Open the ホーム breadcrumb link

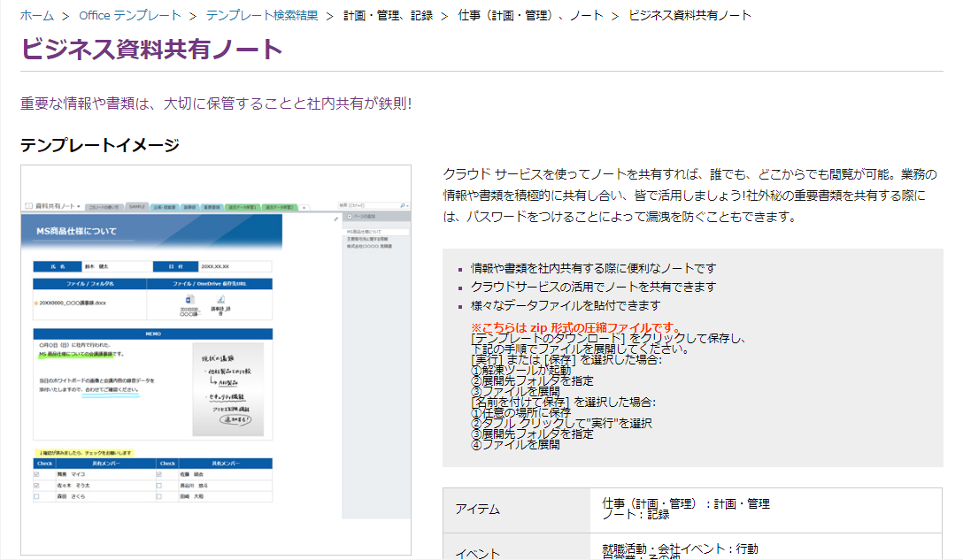[x=35, y=14]
